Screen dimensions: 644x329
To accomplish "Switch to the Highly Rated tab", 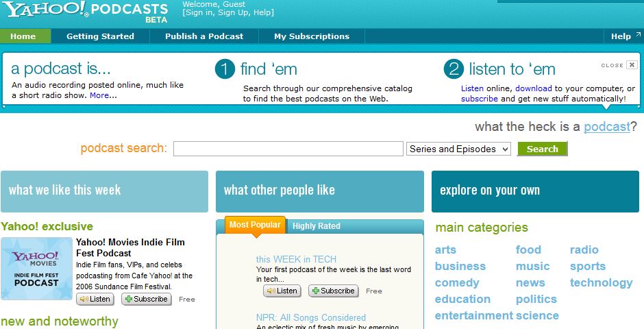I will click(x=317, y=226).
